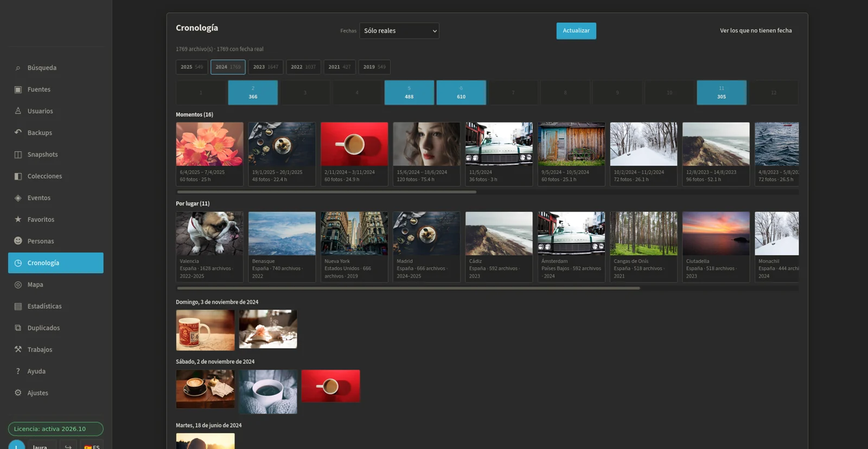The image size is (868, 449).
Task: Click the Momentos horizontal scrollbar
Action: coord(327,192)
